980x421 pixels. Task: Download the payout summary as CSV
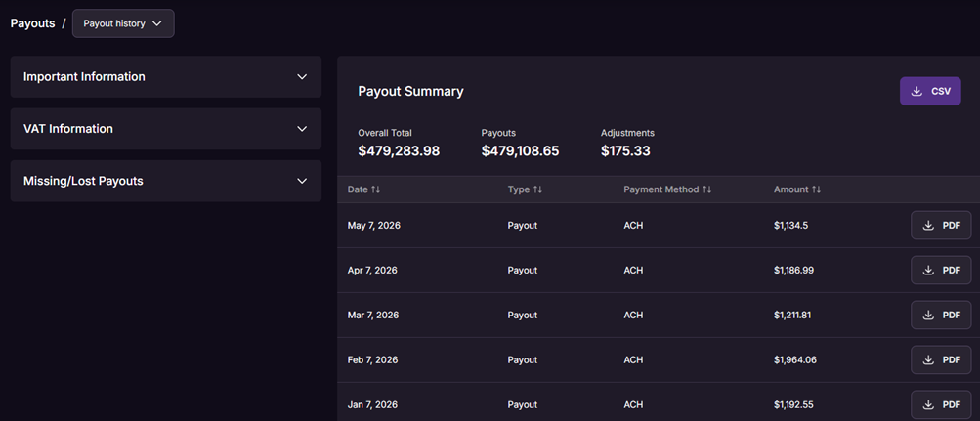tap(930, 91)
